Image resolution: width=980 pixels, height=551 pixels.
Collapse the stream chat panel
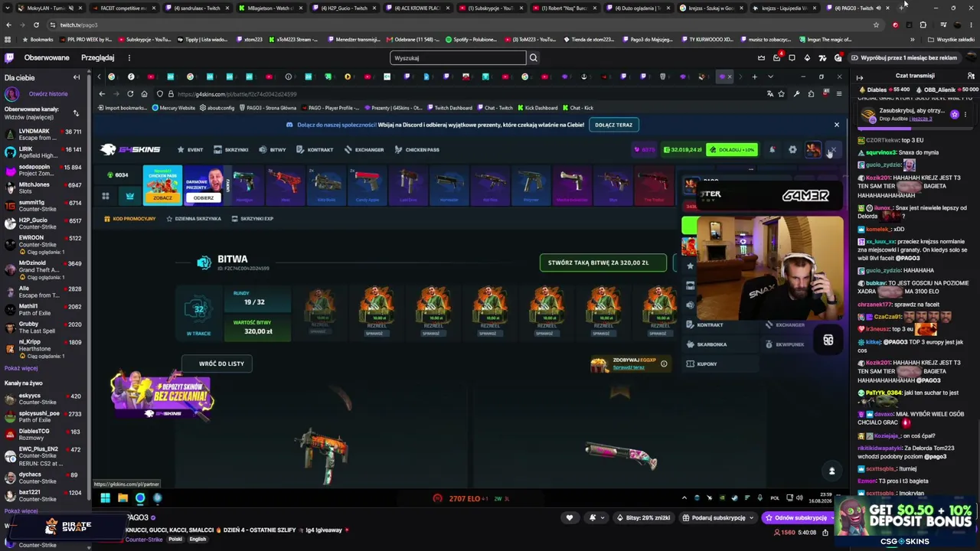click(860, 77)
